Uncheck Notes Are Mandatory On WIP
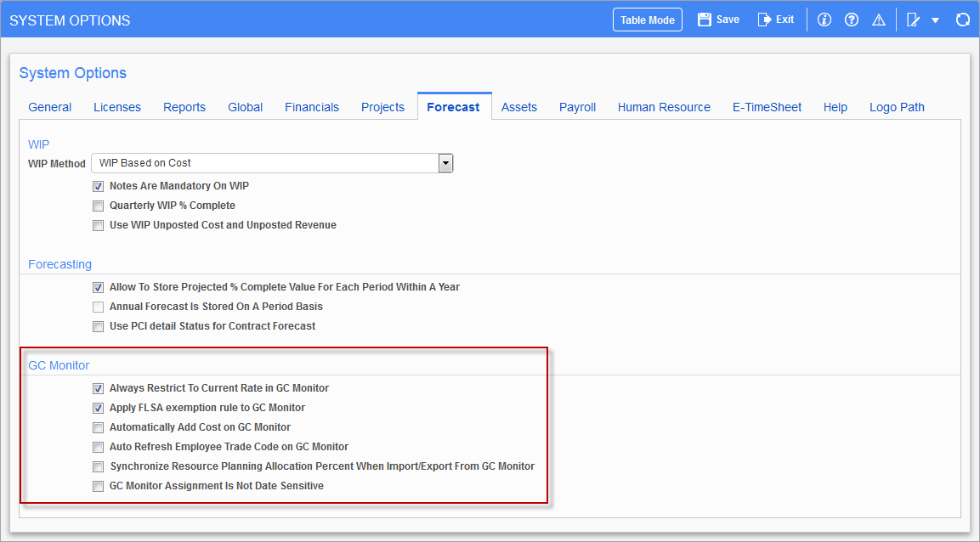Viewport: 980px width, 542px height. pos(98,186)
